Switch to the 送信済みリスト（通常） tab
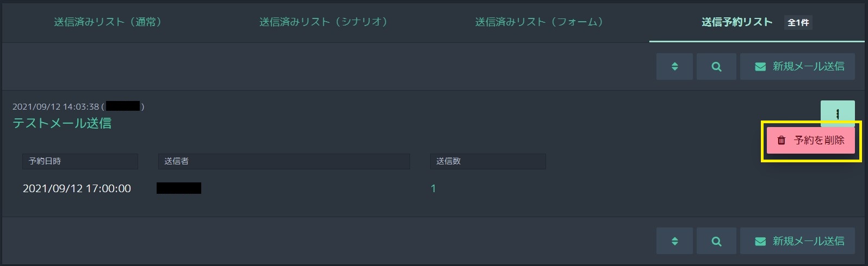This screenshot has width=868, height=266. click(108, 22)
